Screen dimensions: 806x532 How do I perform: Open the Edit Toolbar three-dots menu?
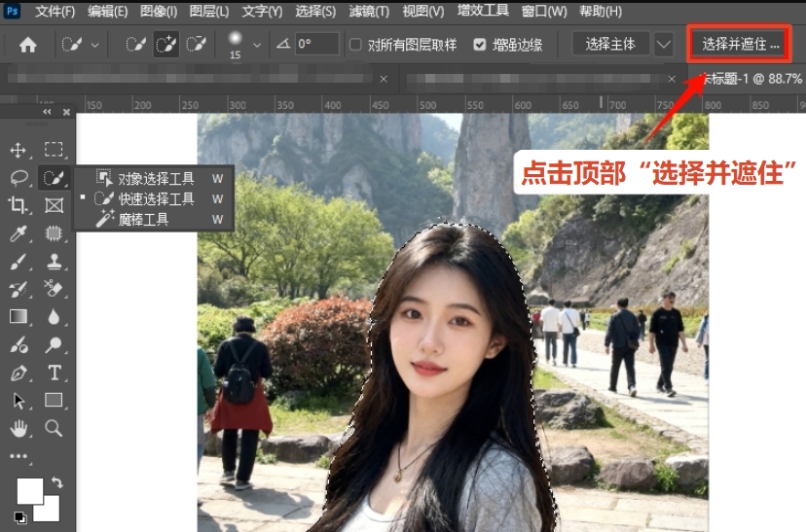pos(18,456)
